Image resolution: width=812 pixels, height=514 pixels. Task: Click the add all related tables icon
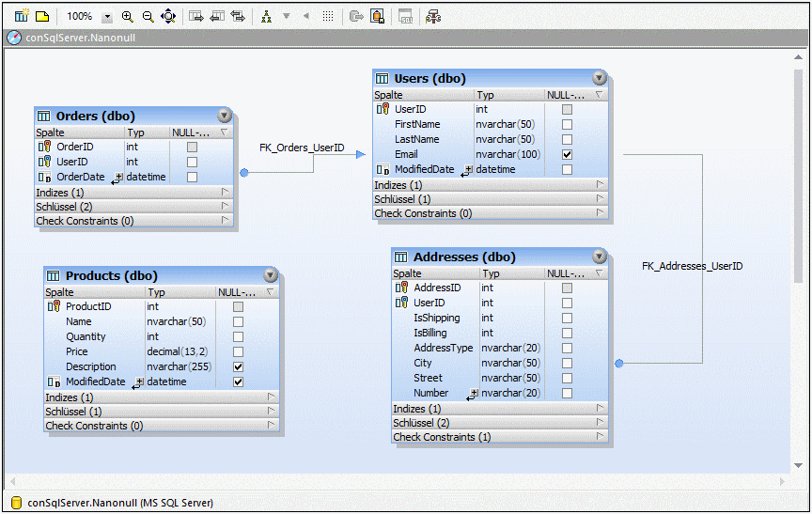pyautogui.click(x=238, y=17)
